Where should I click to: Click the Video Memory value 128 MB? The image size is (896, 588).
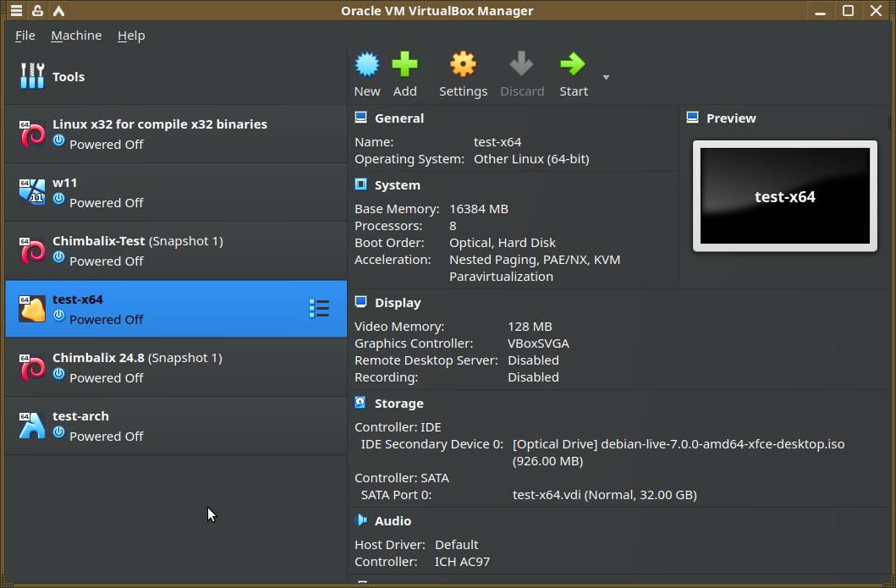click(x=530, y=327)
